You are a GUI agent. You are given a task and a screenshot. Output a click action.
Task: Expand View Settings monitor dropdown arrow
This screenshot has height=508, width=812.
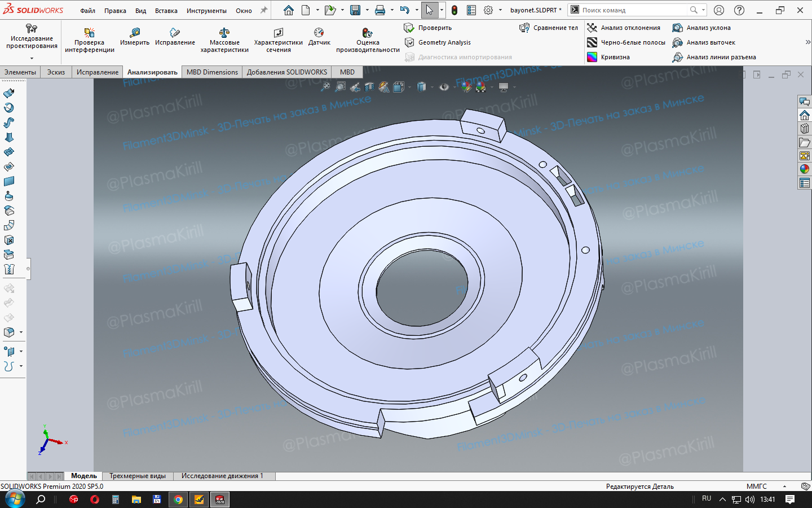point(514,87)
